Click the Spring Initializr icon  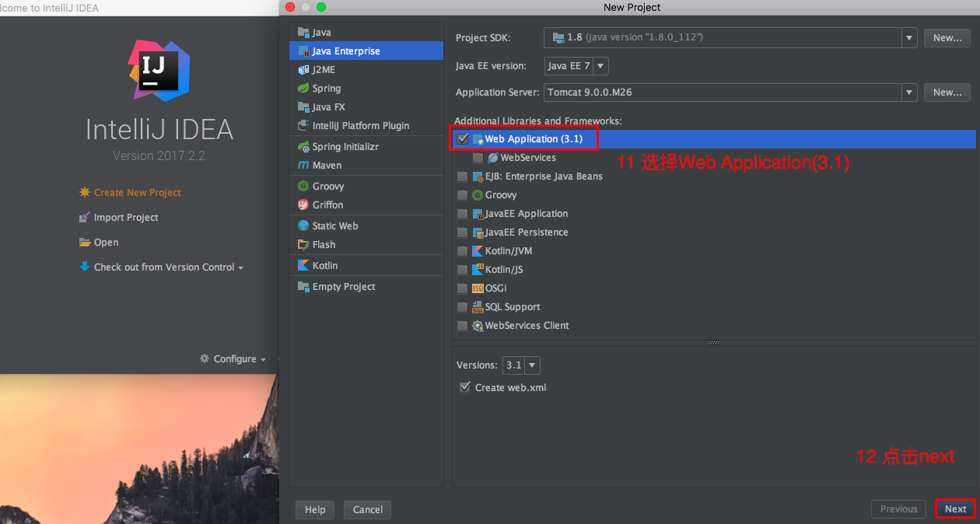[303, 147]
